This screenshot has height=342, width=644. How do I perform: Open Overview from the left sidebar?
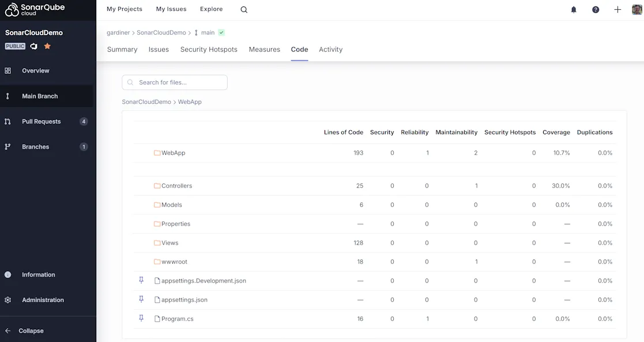(36, 70)
